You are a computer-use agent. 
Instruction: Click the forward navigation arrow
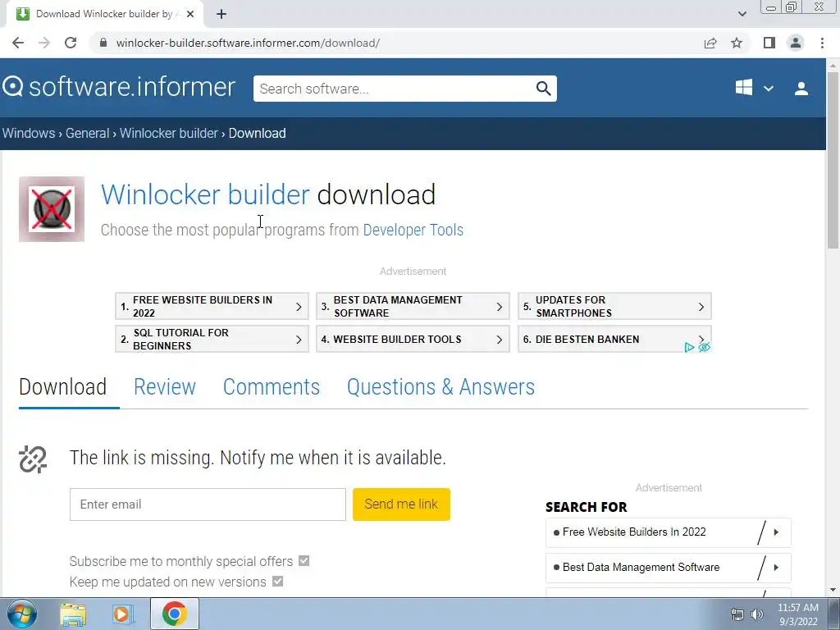pyautogui.click(x=44, y=43)
